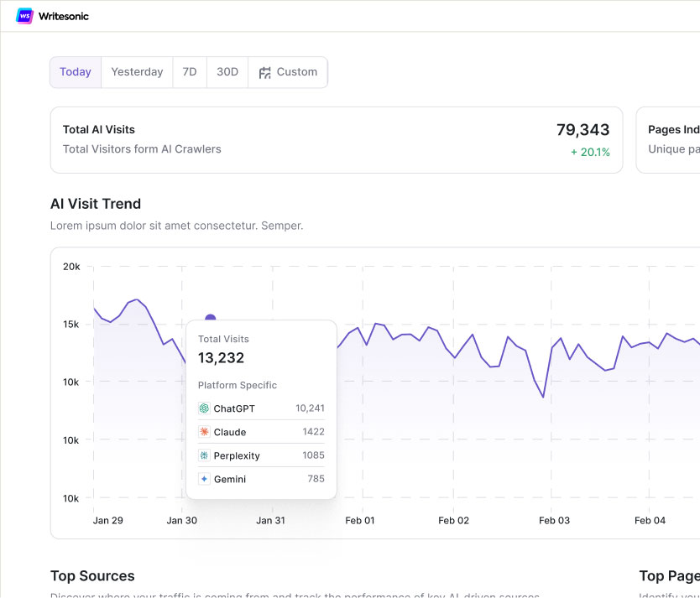Click the Total AI Visits card title
700x598 pixels.
[99, 130]
